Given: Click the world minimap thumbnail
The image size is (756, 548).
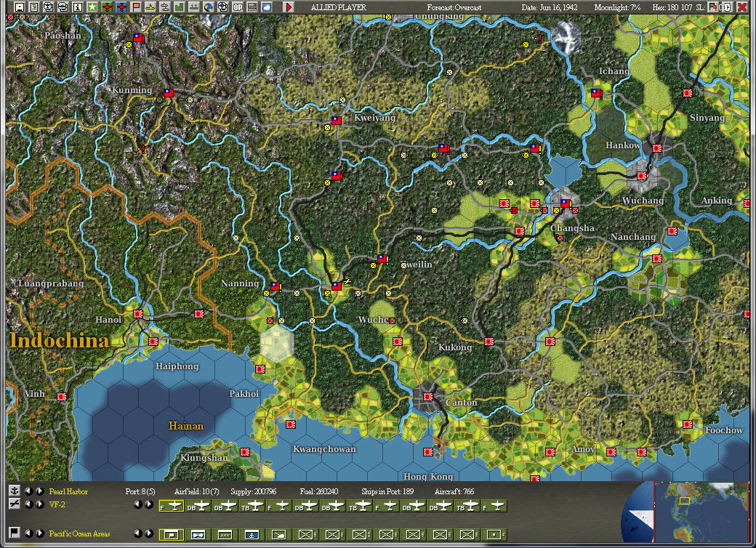Looking at the screenshot, I should tap(701, 512).
